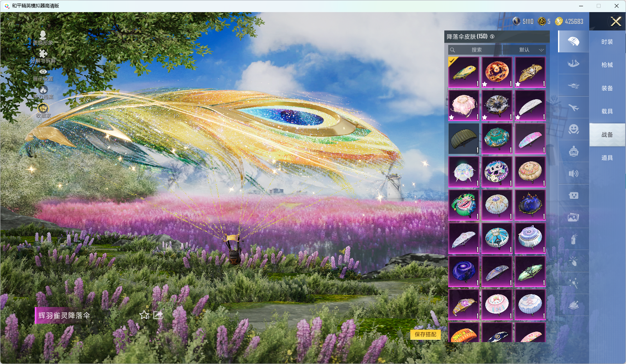Select the pink and blue glider parachute skin
Screen dimensions: 626x364
530,139
